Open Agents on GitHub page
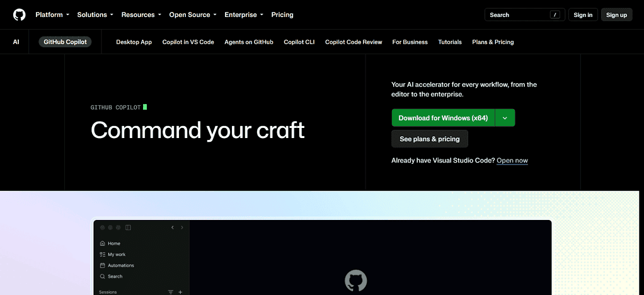 coord(249,42)
